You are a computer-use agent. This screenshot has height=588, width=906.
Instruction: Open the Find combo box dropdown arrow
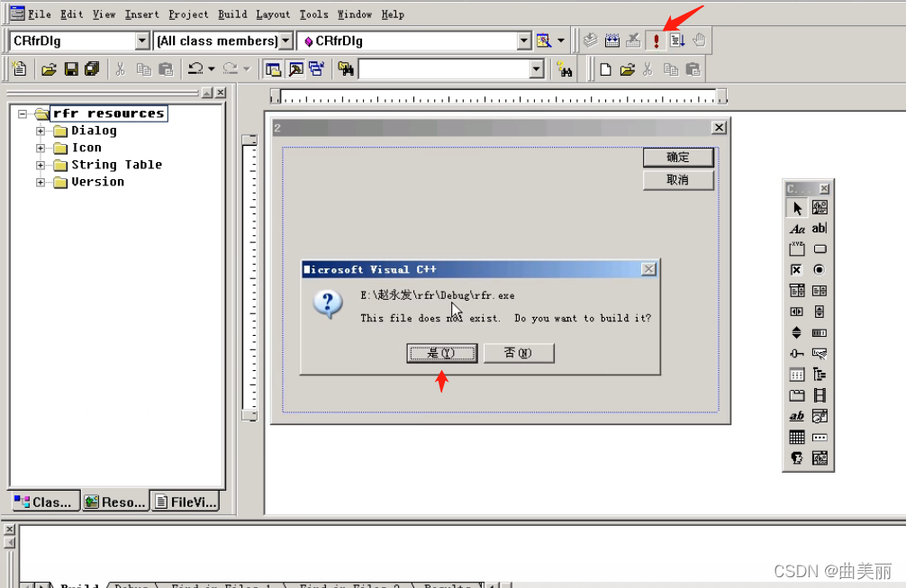coord(536,69)
